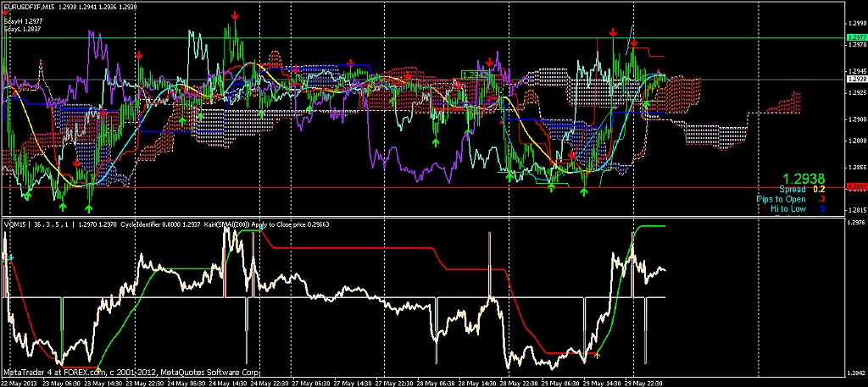Image resolution: width=868 pixels, height=387 pixels.
Task: Click the 1.2815 price axis label
Action: [856, 210]
